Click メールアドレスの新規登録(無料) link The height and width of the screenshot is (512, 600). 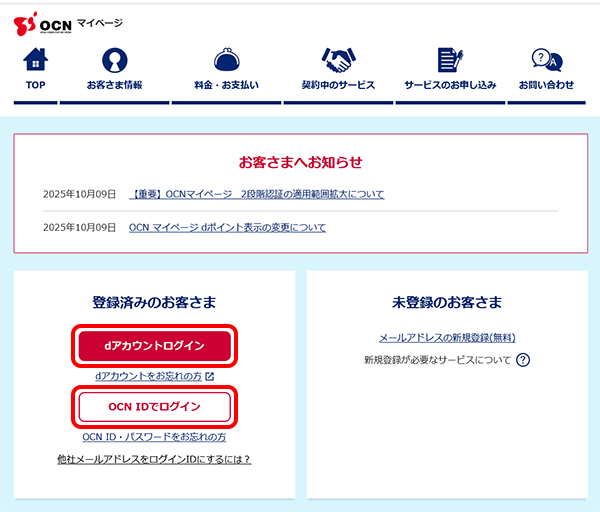point(447,338)
